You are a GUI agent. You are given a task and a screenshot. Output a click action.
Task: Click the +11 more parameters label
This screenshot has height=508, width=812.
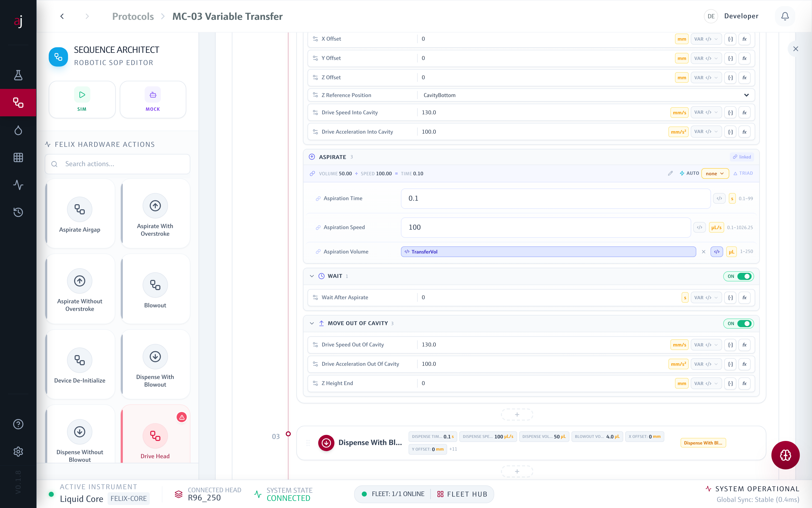coord(453,449)
